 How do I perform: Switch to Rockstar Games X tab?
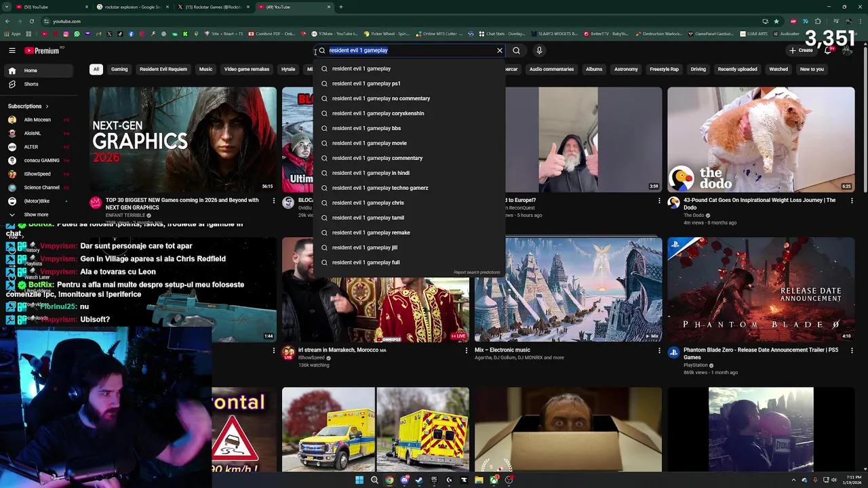(214, 7)
